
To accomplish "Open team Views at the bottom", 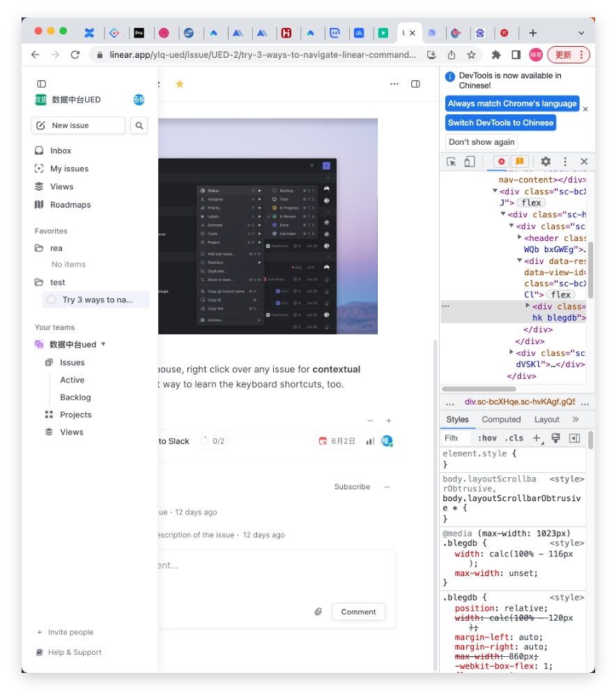I will tap(71, 432).
